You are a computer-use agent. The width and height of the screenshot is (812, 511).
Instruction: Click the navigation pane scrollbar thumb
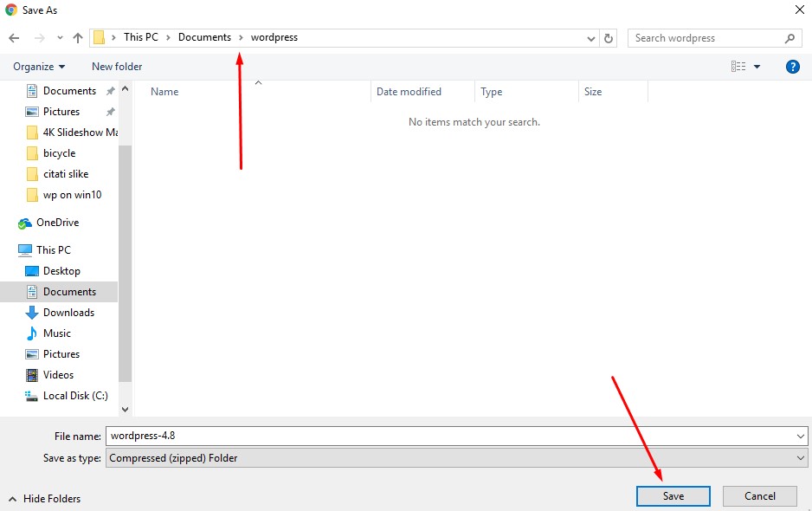click(x=125, y=263)
